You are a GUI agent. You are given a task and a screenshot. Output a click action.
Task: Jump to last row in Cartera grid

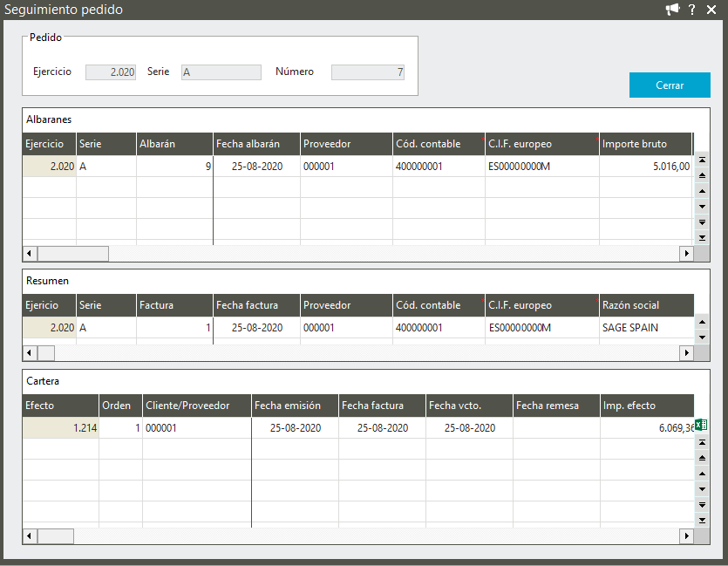pos(702,521)
